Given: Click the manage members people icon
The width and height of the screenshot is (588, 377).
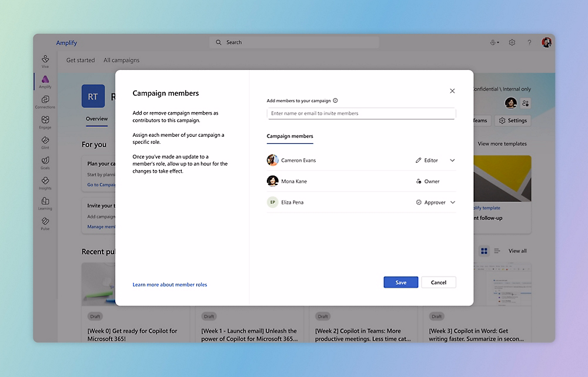Looking at the screenshot, I should point(525,103).
